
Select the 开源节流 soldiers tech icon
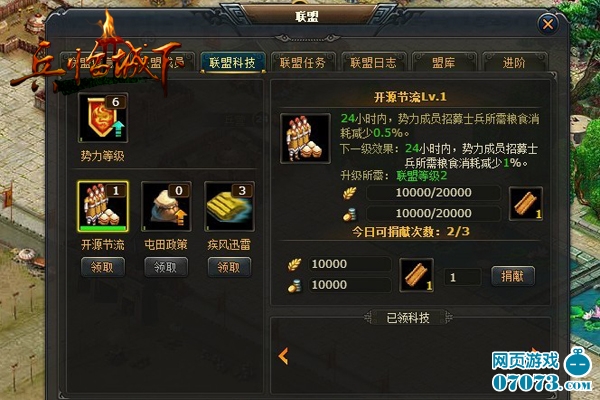pyautogui.click(x=103, y=207)
